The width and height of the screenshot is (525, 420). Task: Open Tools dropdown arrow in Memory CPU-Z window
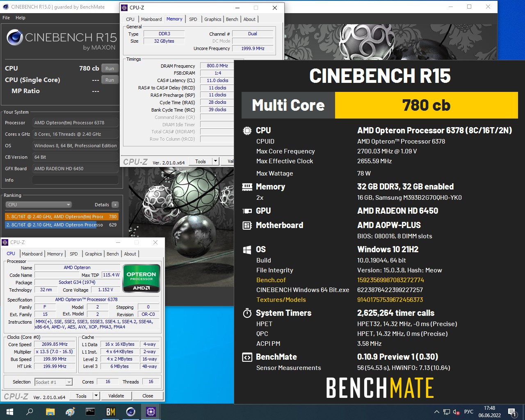click(215, 161)
